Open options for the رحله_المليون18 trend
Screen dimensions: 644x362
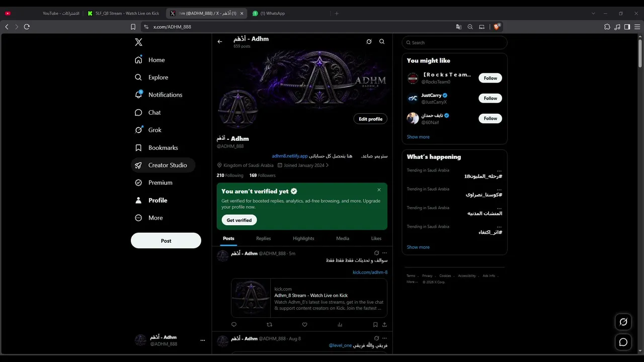[x=499, y=170]
